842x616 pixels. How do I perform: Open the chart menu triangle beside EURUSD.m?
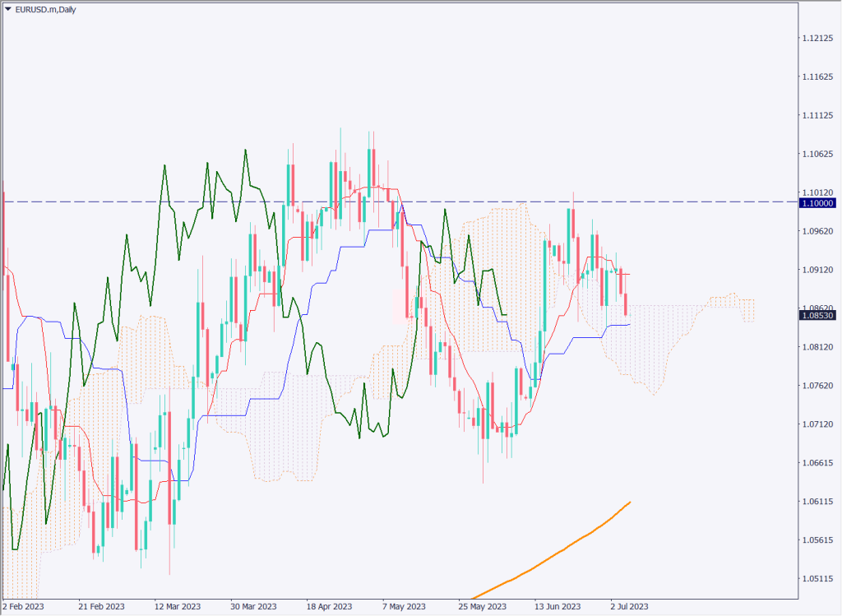click(x=7, y=9)
